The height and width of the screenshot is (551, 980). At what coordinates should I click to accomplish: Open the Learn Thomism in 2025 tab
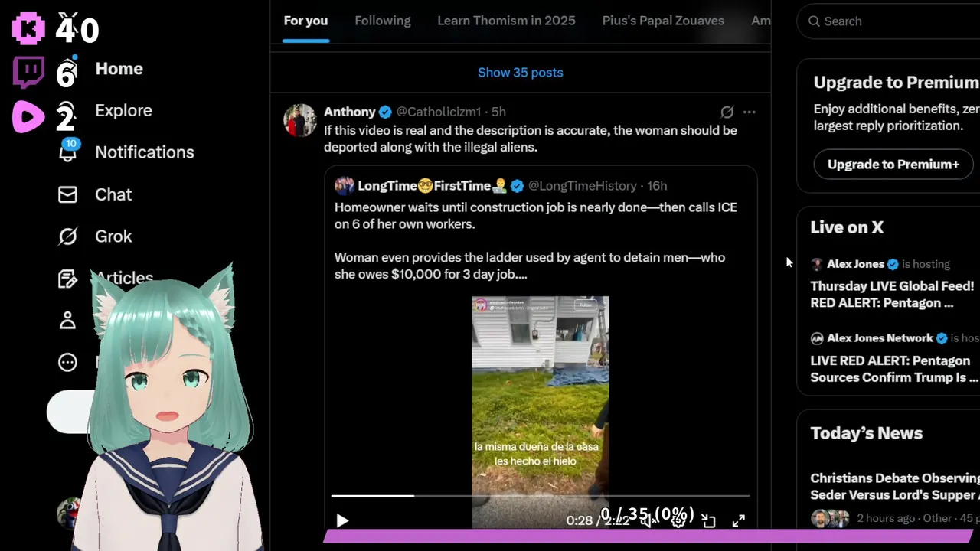click(506, 21)
